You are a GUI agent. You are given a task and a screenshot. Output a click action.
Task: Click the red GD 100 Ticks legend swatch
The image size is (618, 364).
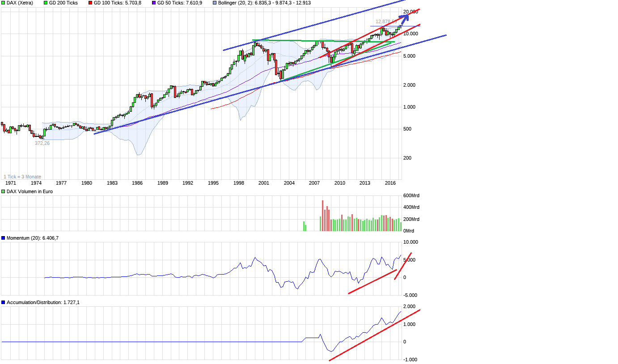(90, 3)
